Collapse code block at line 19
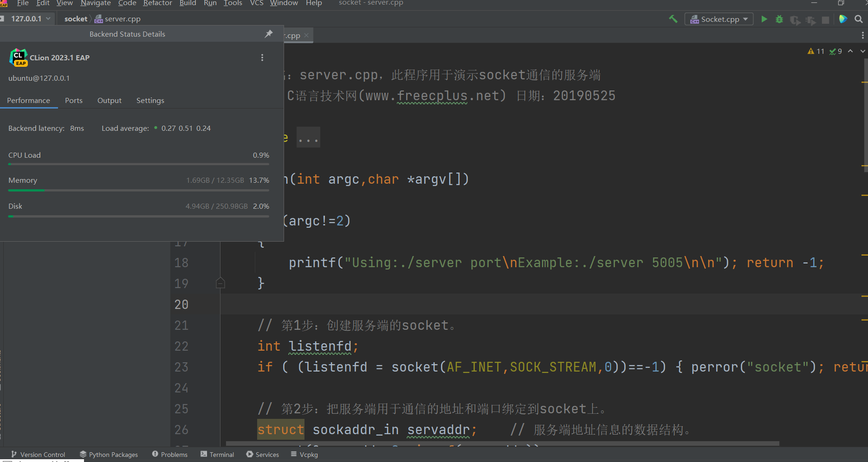This screenshot has width=868, height=462. 220,283
